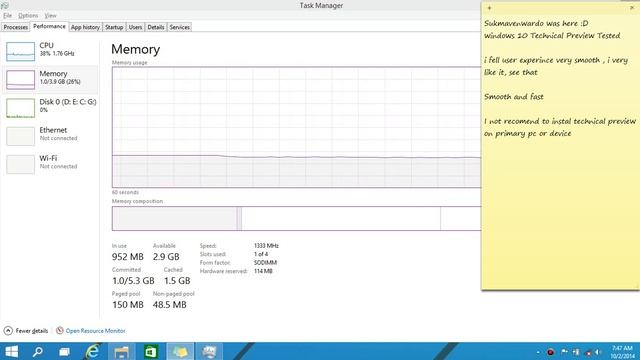Click the Memory heading text
Viewport: 640px width, 360px height.
tap(136, 49)
